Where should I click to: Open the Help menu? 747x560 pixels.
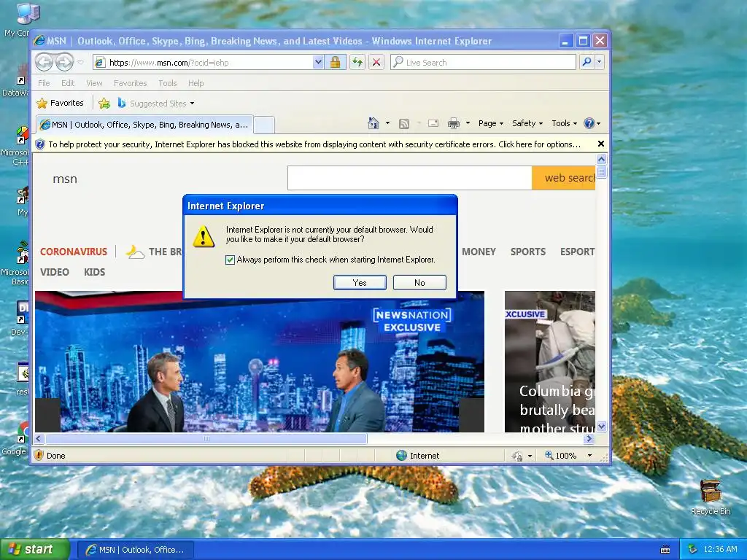click(x=196, y=83)
